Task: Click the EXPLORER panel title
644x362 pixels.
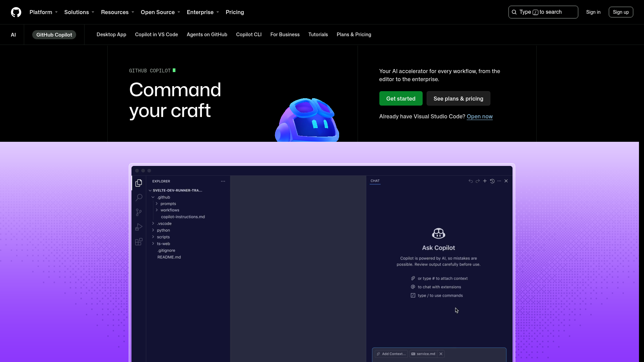Action: click(x=161, y=181)
